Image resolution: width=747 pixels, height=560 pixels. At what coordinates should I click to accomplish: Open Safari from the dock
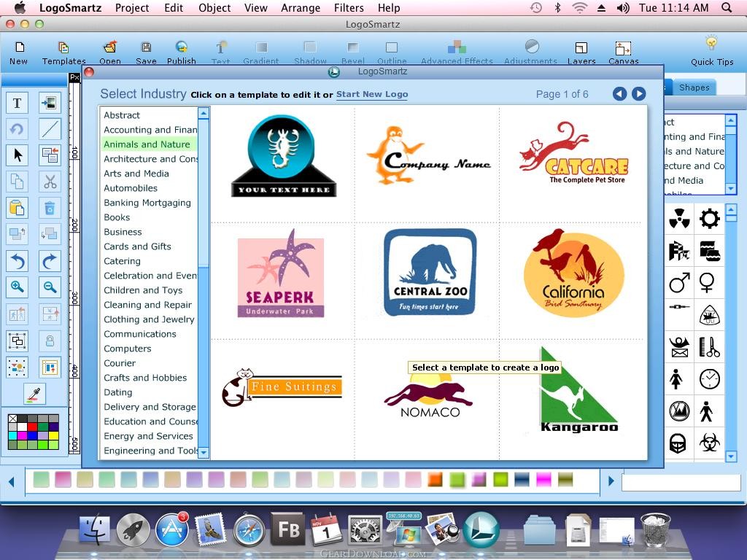pyautogui.click(x=249, y=530)
